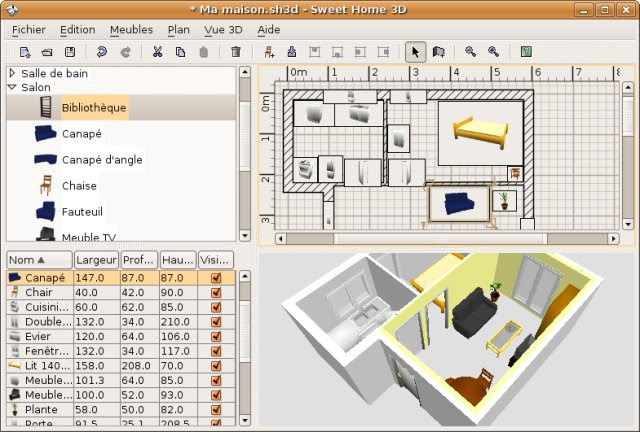Click the Redo arrow icon
This screenshot has width=640, height=432.
click(125, 52)
